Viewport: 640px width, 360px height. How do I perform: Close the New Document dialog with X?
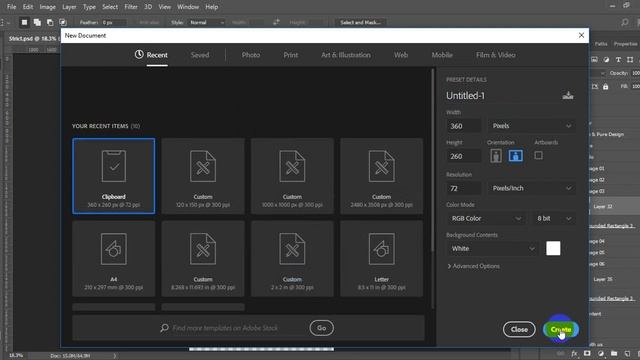click(581, 36)
